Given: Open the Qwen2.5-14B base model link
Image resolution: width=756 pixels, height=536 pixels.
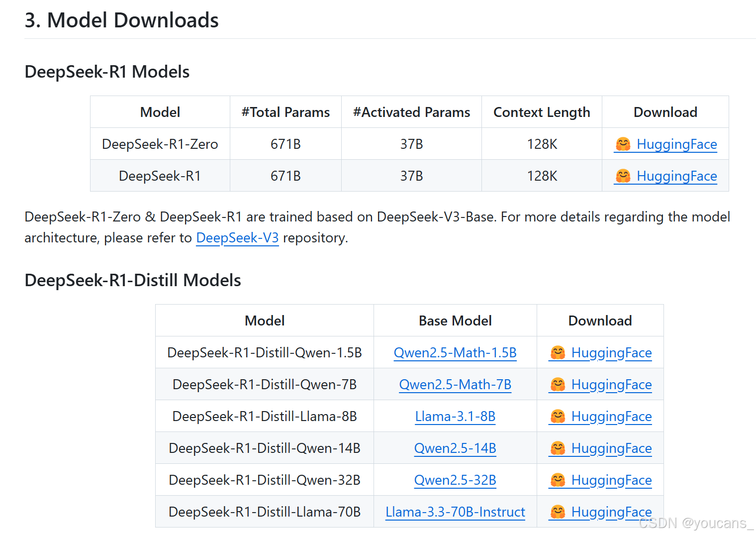Looking at the screenshot, I should click(455, 448).
